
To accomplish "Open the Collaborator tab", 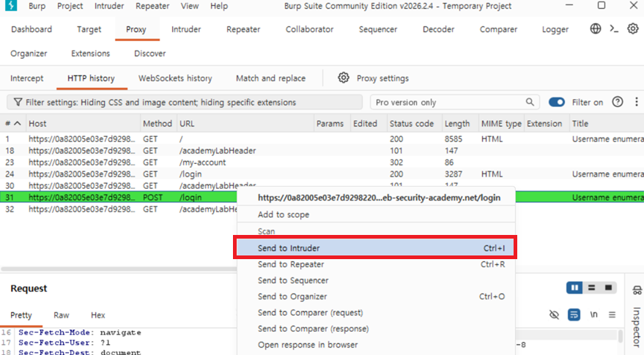I will 310,29.
